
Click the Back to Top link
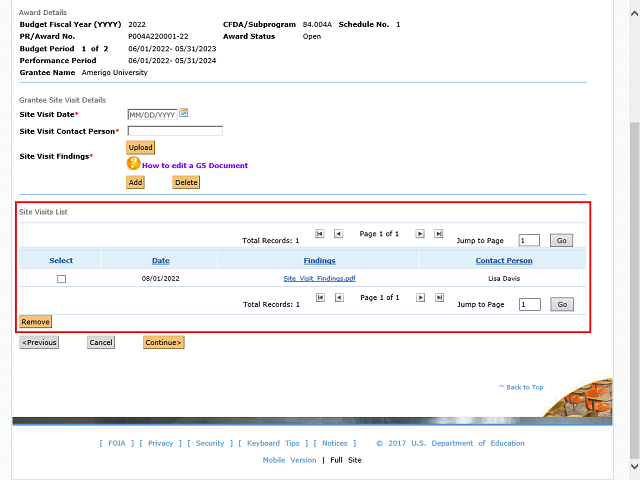(x=521, y=387)
